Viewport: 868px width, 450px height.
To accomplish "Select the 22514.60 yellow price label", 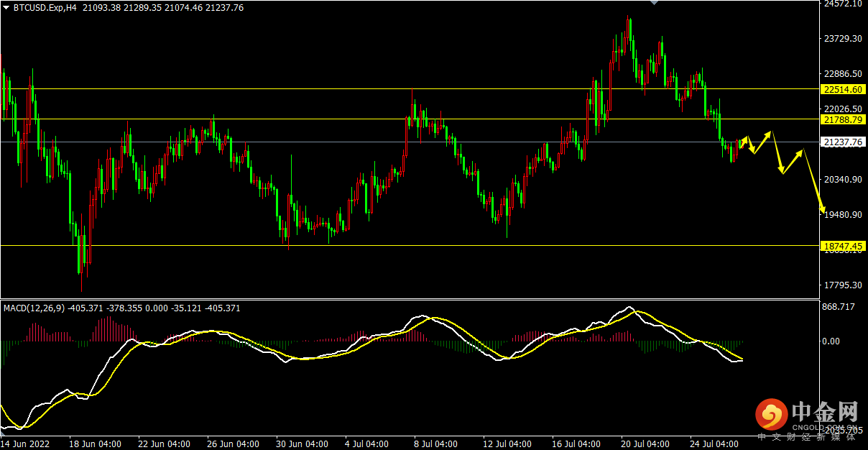I will 844,90.
